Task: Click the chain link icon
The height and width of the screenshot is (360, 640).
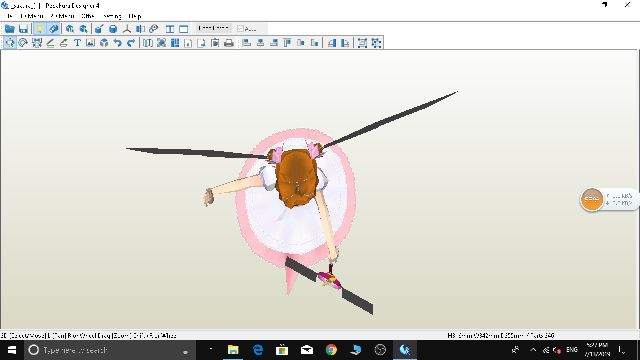Action: (x=153, y=29)
